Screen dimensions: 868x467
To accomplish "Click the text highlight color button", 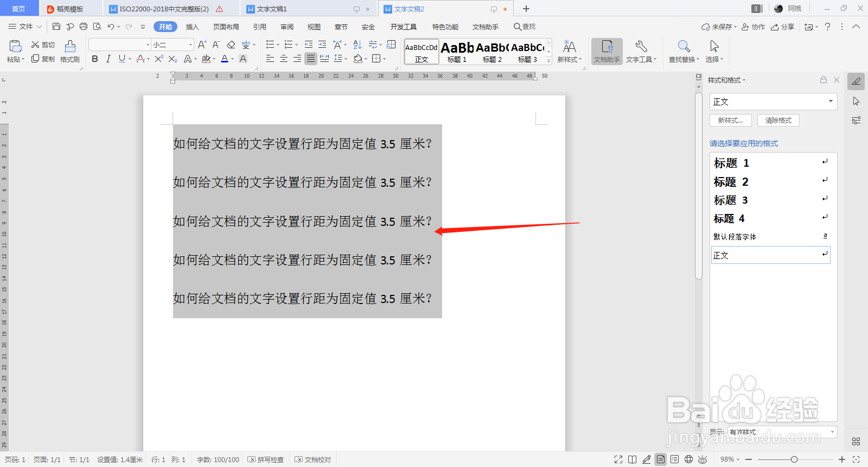I will (206, 59).
